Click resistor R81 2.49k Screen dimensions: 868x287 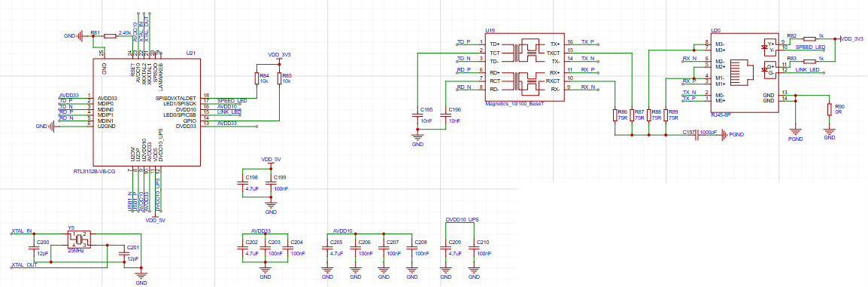coord(110,36)
